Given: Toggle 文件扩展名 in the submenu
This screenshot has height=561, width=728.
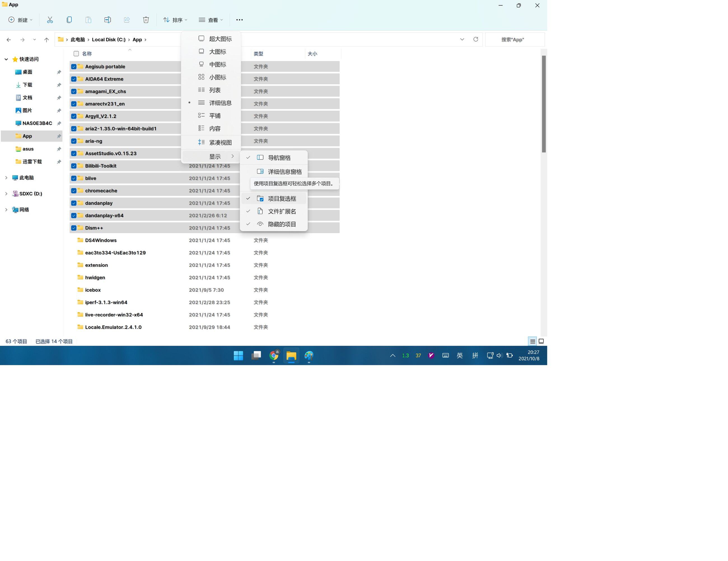Looking at the screenshot, I should pyautogui.click(x=274, y=212).
